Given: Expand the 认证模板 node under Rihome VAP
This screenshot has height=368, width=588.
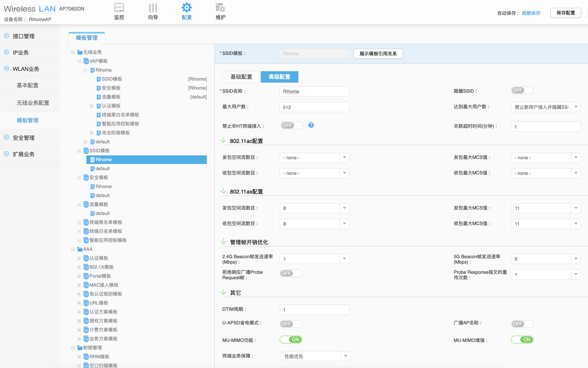Looking at the screenshot, I should [92, 106].
